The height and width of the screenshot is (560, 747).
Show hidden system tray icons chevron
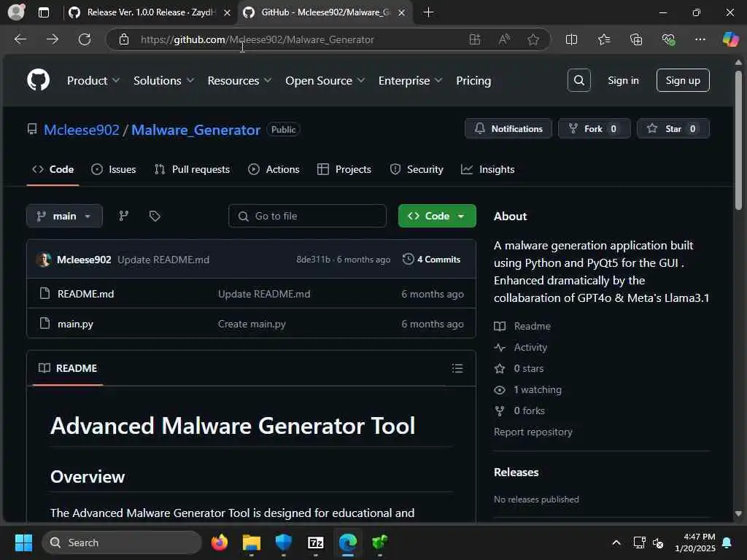(616, 542)
